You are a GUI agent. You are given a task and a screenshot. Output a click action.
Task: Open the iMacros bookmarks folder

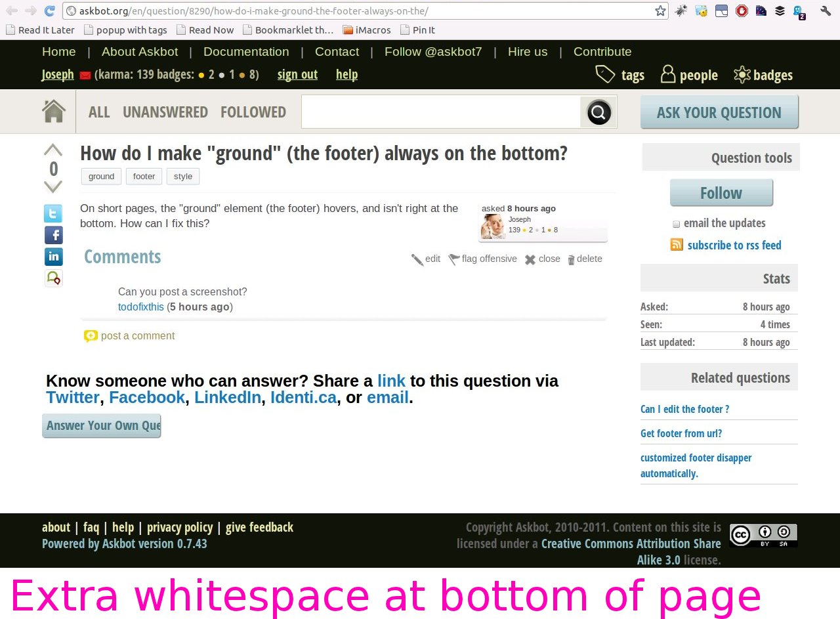(367, 30)
